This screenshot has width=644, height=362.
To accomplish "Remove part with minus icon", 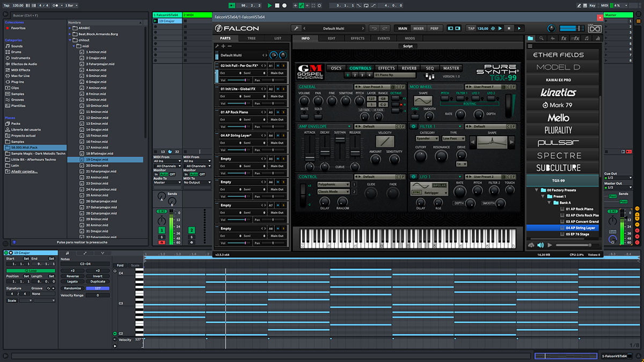I will coord(230,46).
